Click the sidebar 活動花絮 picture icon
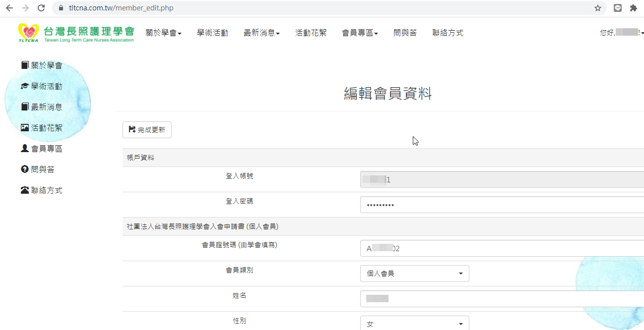644x330 pixels. coord(25,128)
